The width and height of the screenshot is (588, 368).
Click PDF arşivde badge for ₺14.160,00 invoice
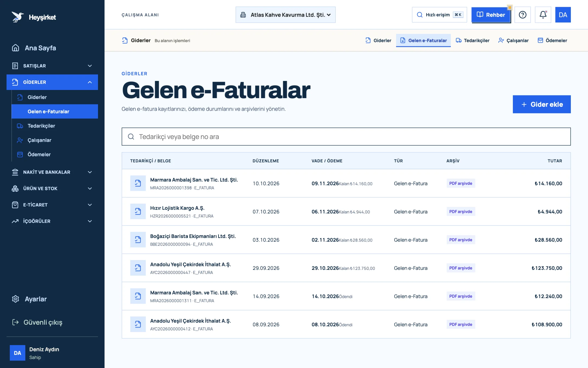(461, 183)
